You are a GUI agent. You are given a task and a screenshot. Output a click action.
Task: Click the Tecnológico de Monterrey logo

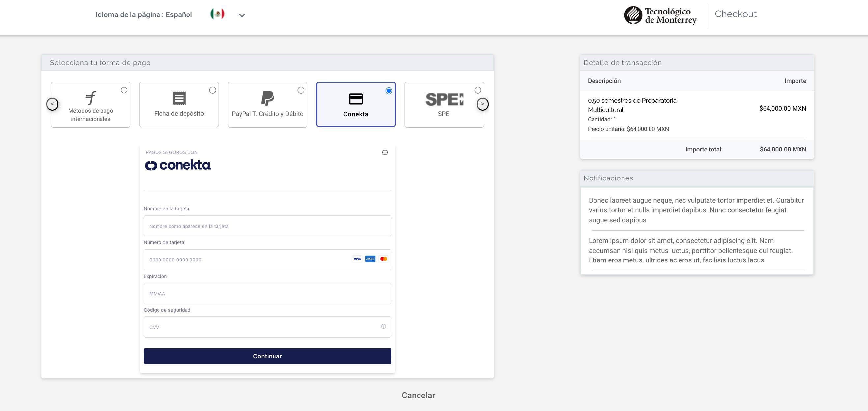click(x=660, y=15)
